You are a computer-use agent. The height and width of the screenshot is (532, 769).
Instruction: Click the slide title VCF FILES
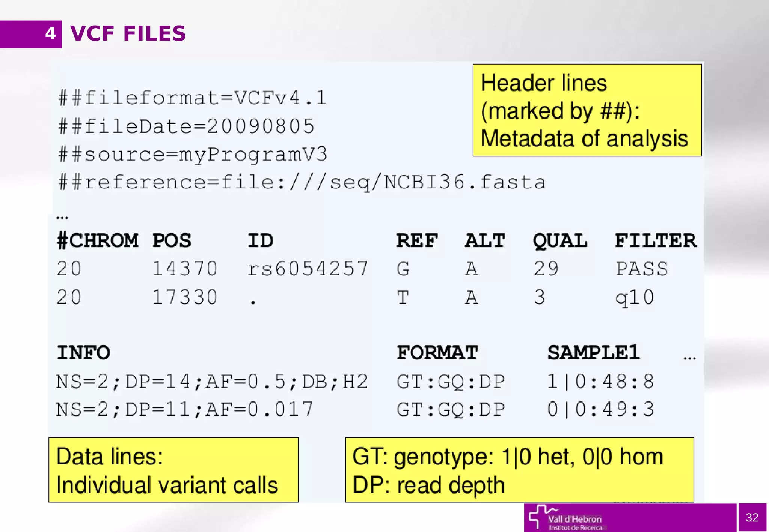[x=128, y=33]
